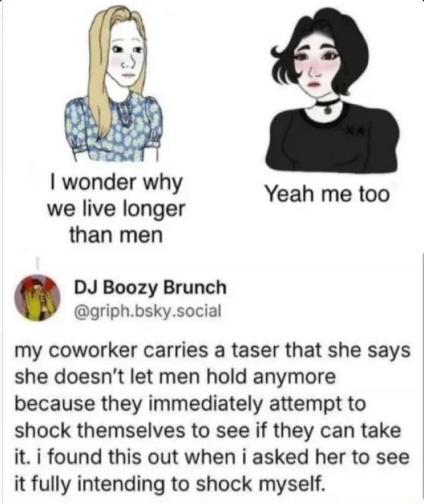
Task: Open the DJ Boozy Brunch display name
Action: (x=151, y=288)
